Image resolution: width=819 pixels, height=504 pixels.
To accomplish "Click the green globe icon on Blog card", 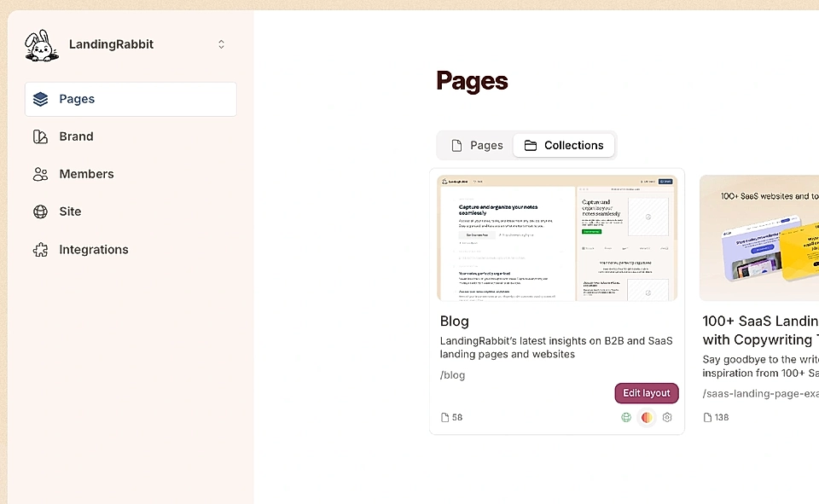I will coord(626,418).
